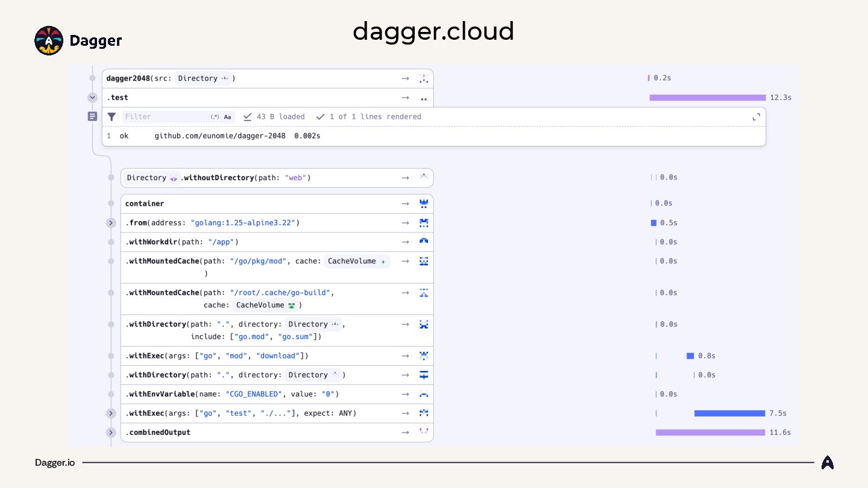Click Dagger.io footer text

(55, 463)
